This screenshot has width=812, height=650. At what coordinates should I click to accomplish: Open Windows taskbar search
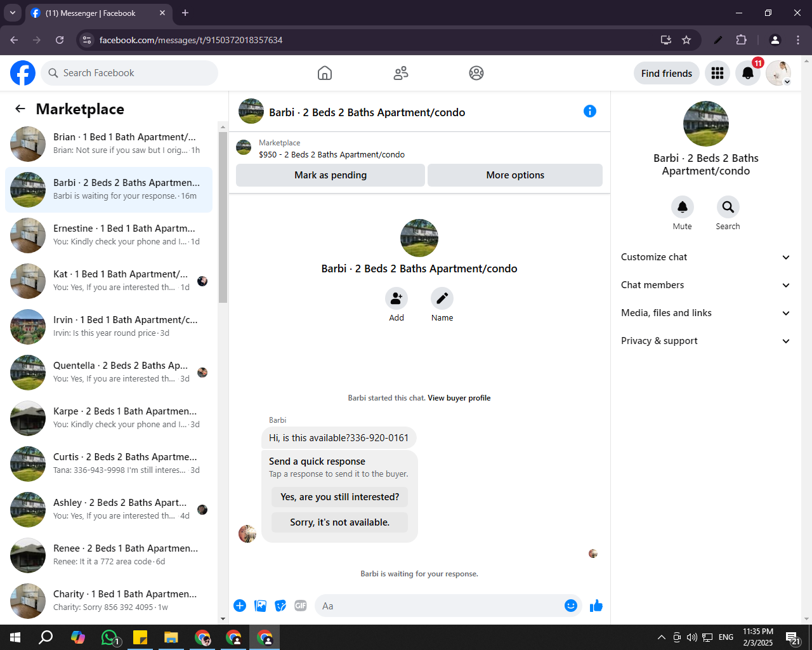[46, 637]
